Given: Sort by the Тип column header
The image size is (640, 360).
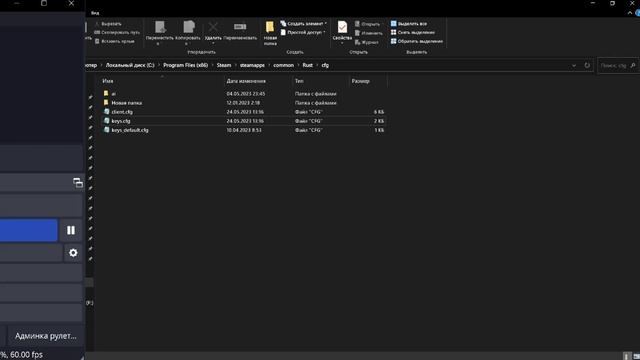Looking at the screenshot, I should click(299, 81).
